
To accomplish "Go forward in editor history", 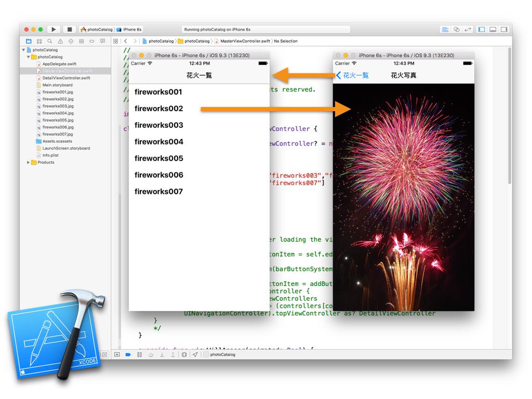I will [135, 41].
